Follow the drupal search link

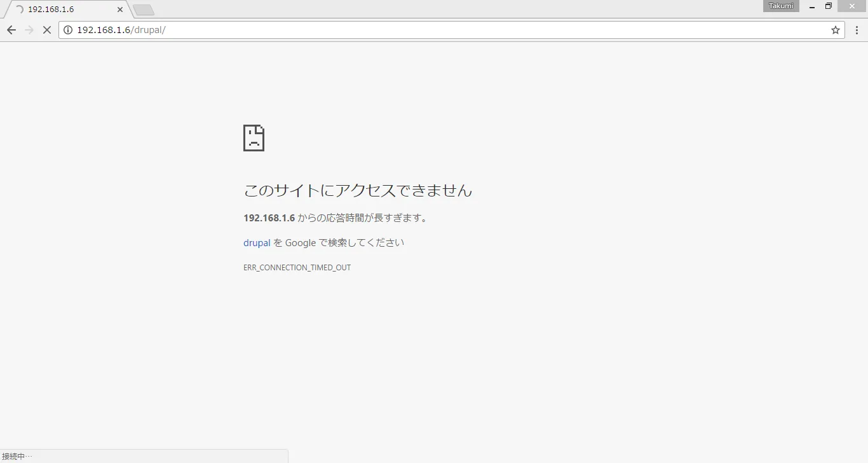point(257,242)
